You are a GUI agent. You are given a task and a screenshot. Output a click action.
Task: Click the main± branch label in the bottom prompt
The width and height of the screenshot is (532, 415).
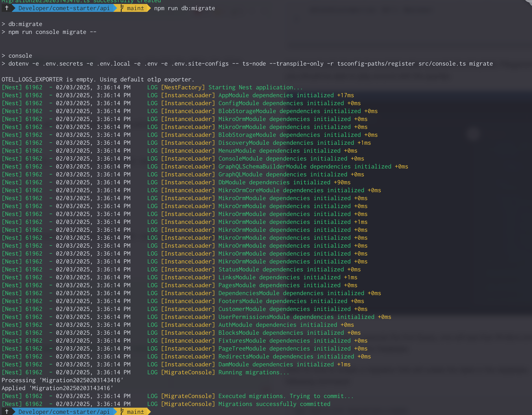pos(135,412)
